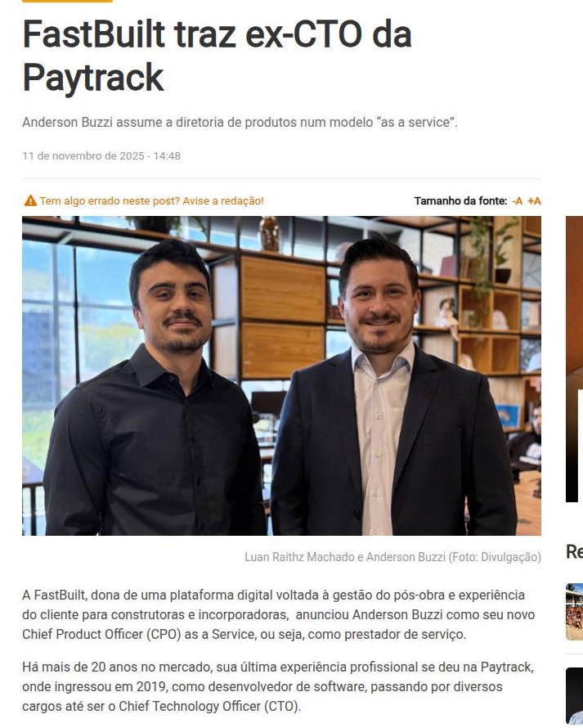
Task: Click the publication date '11 de novembro de 2025'
Action: (x=83, y=155)
